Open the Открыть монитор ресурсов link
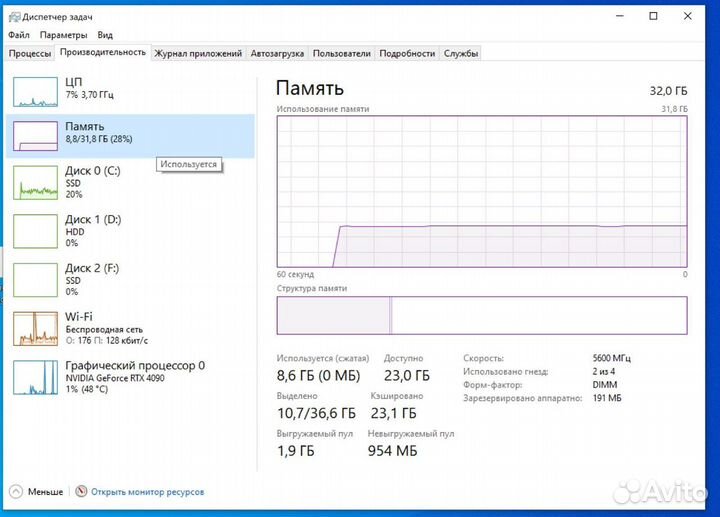This screenshot has height=517, width=720. pos(147,492)
